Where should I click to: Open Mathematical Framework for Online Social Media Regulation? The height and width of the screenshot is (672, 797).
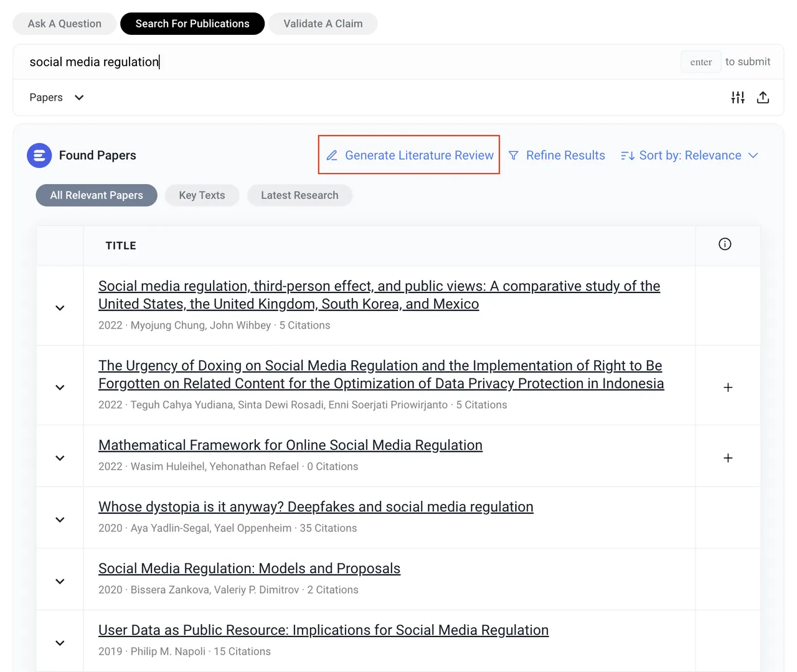(x=290, y=445)
